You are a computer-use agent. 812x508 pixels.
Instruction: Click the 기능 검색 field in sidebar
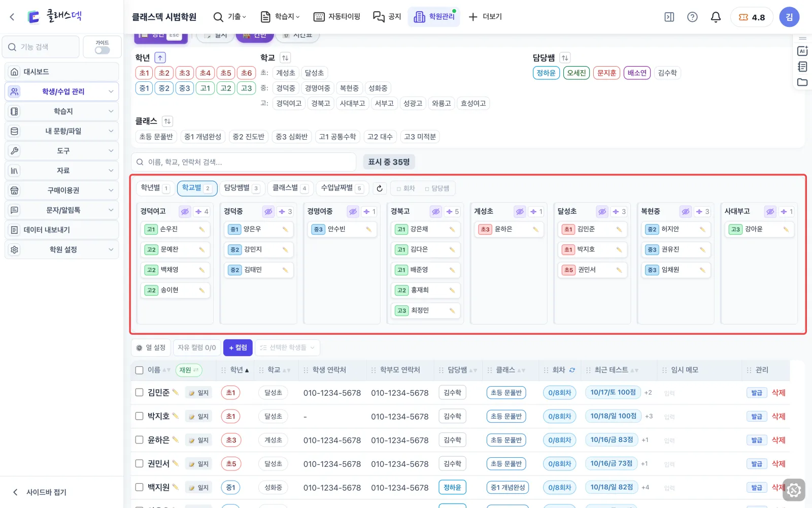click(x=41, y=47)
